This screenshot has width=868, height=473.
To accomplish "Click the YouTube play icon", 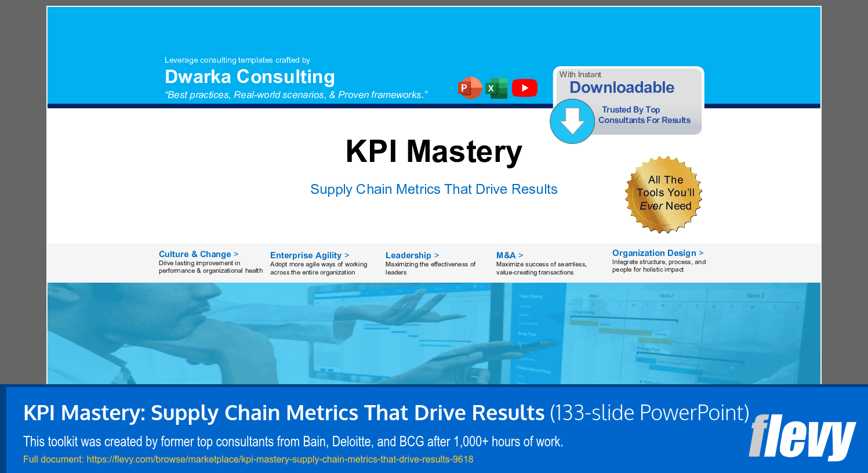I will click(525, 88).
